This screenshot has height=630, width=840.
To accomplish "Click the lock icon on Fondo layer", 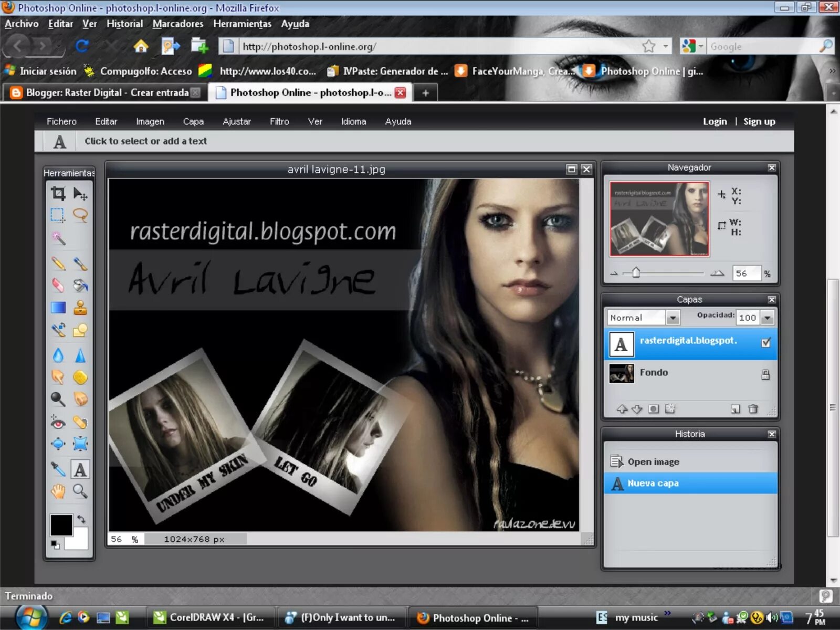I will click(765, 374).
